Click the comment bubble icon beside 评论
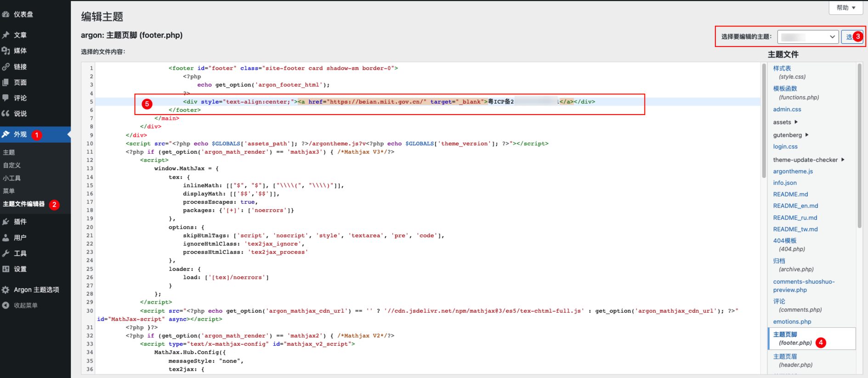Viewport: 868px width, 378px height. [x=6, y=98]
